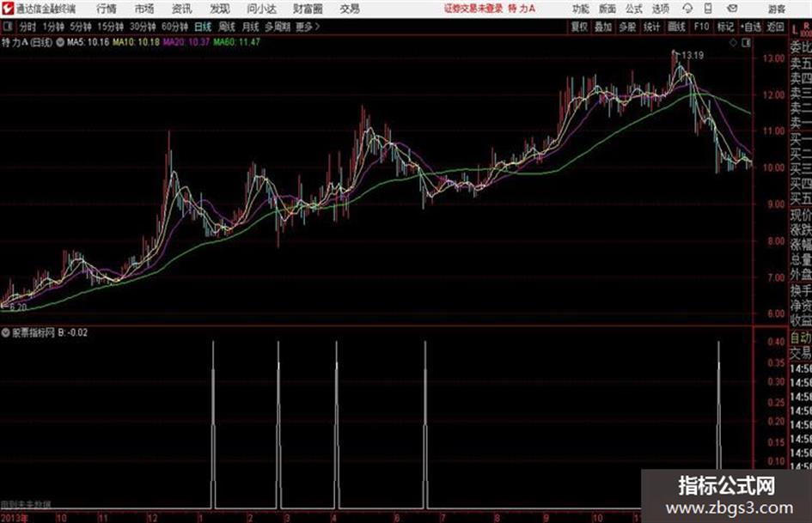Switch to 5分钟 period
The width and height of the screenshot is (812, 523).
(80, 27)
